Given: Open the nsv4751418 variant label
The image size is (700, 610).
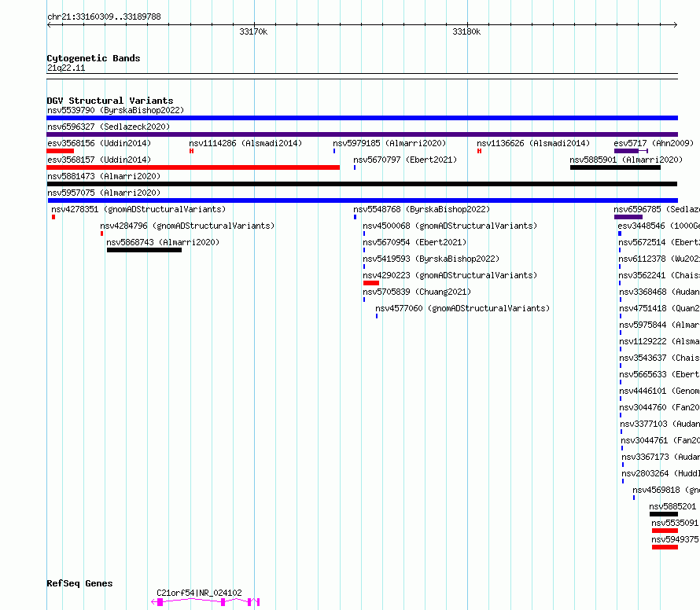Looking at the screenshot, I should (x=659, y=308).
